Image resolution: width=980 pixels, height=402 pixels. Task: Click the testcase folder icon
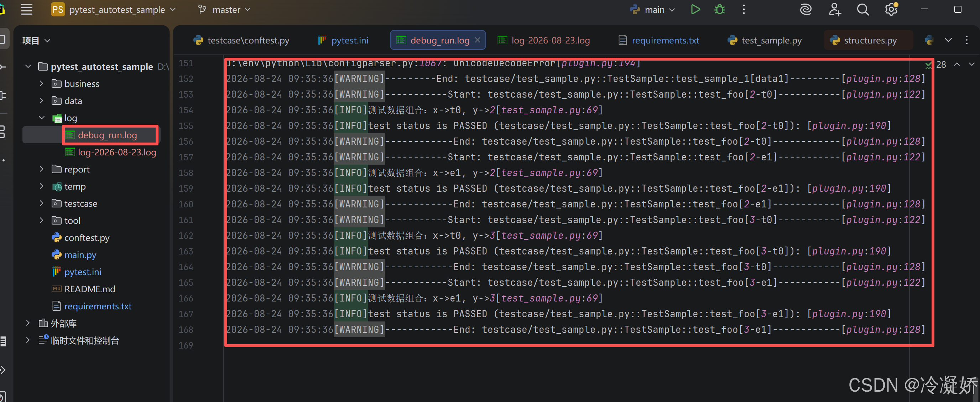(56, 203)
